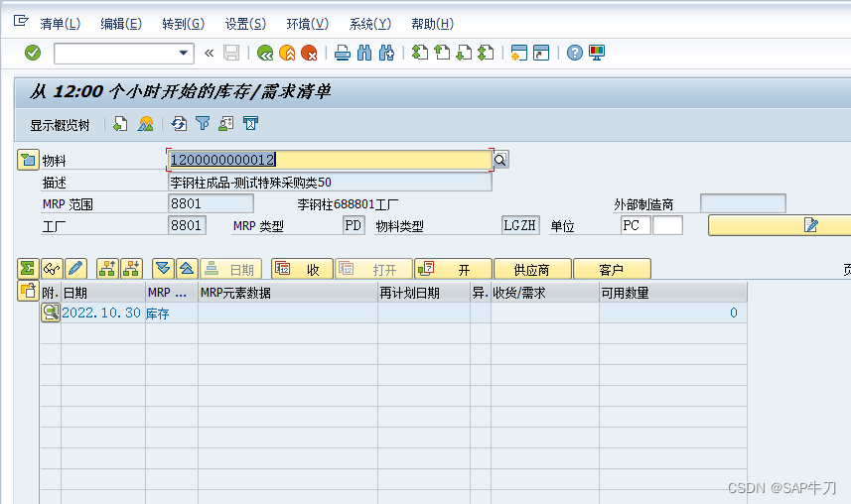The image size is (851, 504).
Task: Click the 收 button
Action: click(302, 269)
